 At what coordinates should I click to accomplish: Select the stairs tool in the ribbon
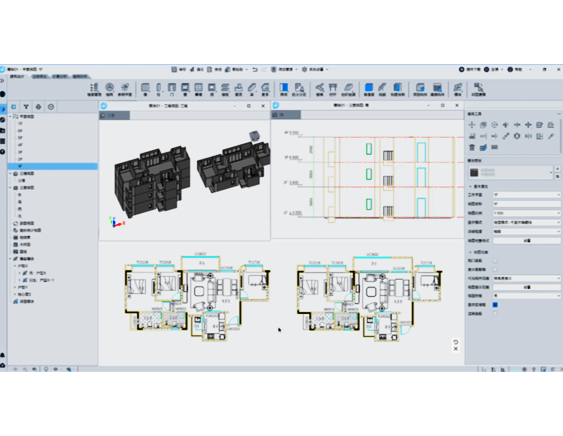pyautogui.click(x=225, y=89)
